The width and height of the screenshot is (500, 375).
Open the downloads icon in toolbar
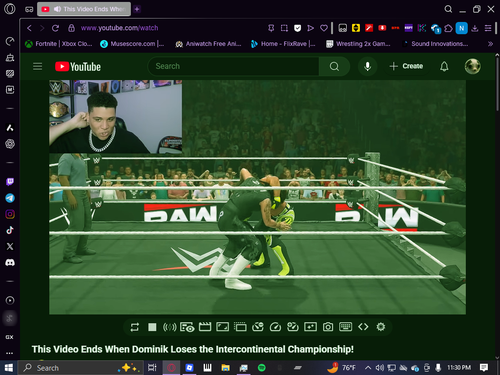click(x=475, y=28)
